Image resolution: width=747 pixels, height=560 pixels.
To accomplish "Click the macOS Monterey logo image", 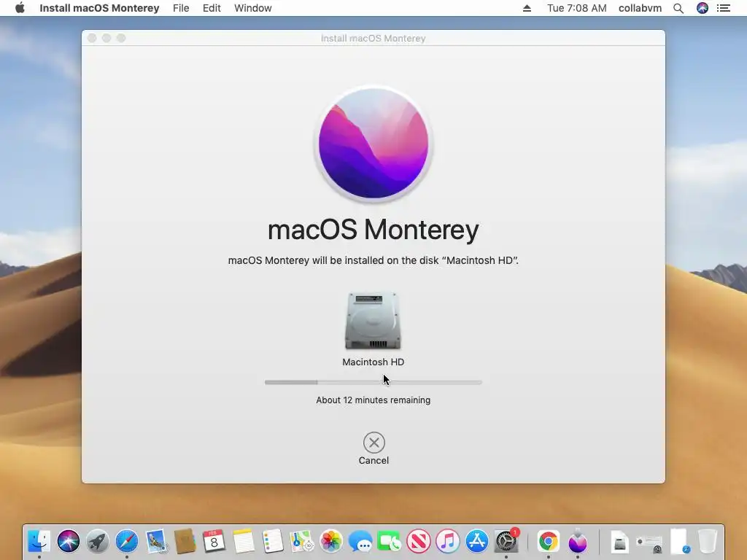I will [x=373, y=143].
